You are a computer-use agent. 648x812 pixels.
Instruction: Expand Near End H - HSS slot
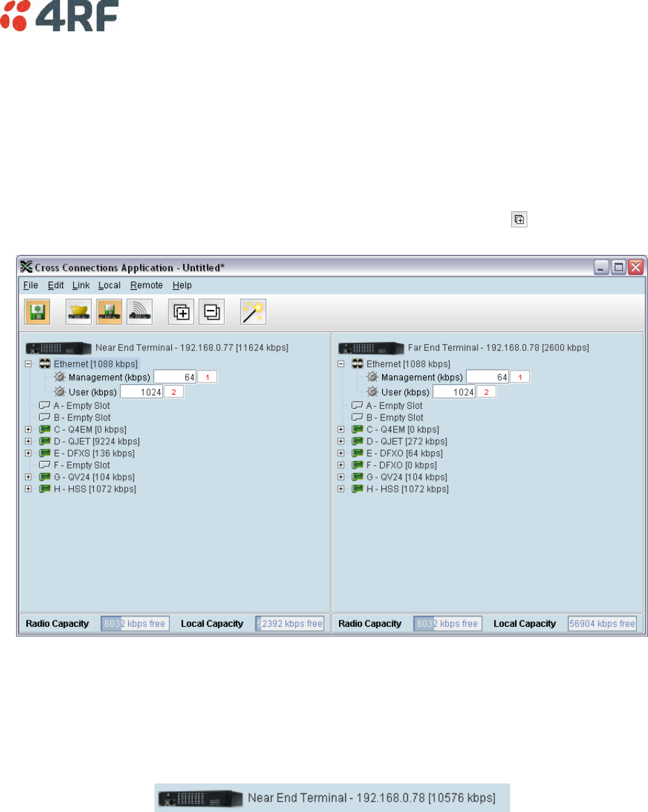[29, 489]
